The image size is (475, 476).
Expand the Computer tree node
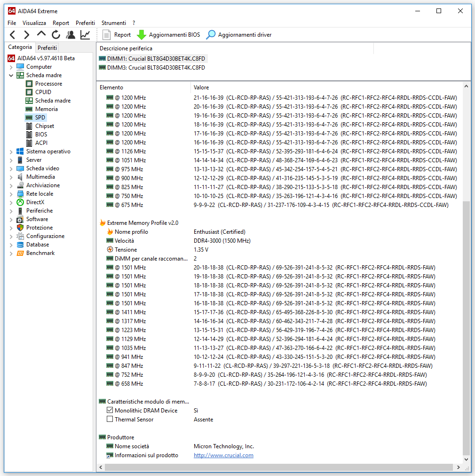11,67
